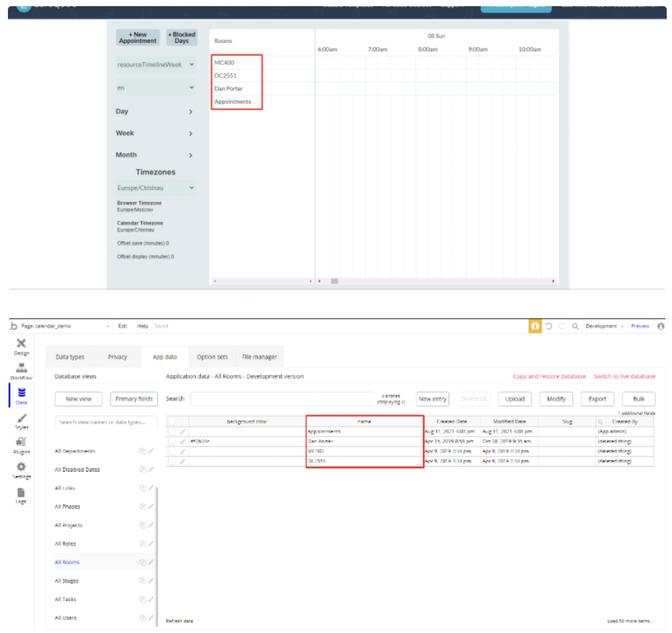Click the gift box icon in top bar
Viewport: 672px width, 633px height.
535,326
